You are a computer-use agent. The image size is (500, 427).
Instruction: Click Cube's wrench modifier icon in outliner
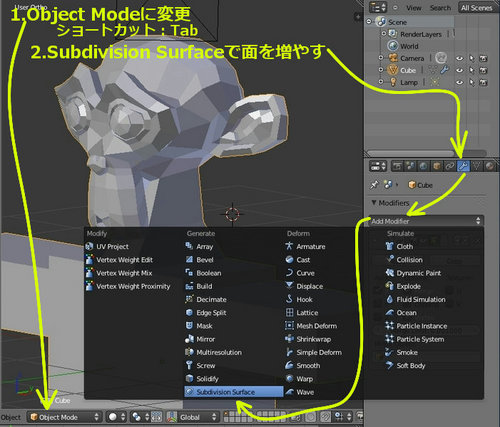click(444, 70)
